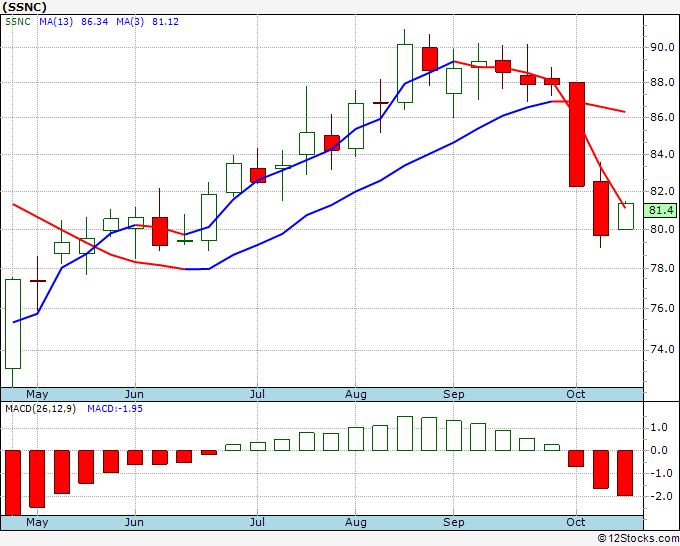Click the 84.0 price axis label
680x546 pixels.
point(662,154)
